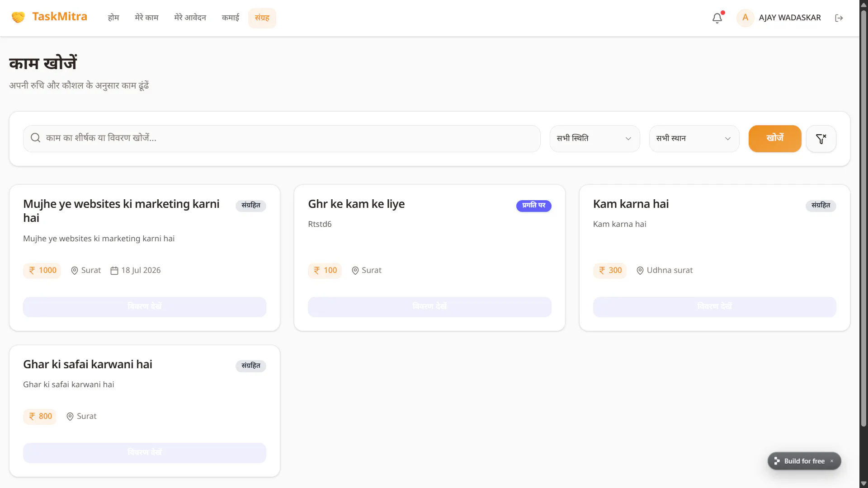This screenshot has width=868, height=488.
Task: Click the संग्रहित badge on the marketing card
Action: (x=251, y=206)
